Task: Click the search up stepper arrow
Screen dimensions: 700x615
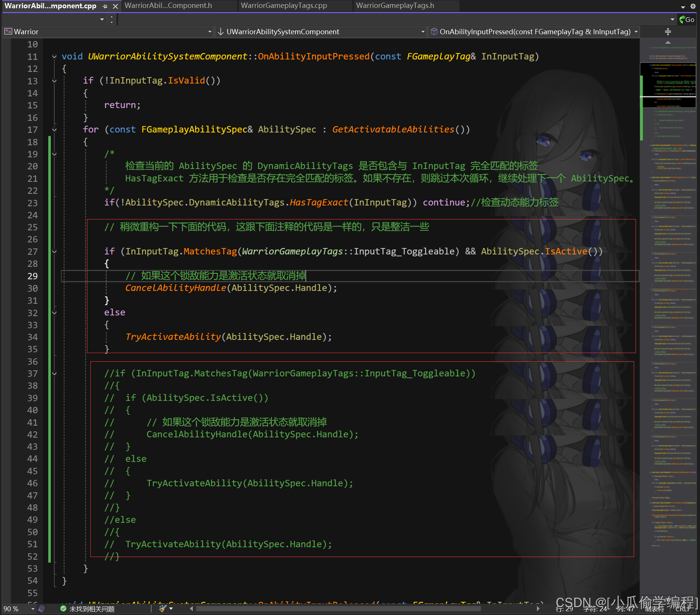Action: (x=111, y=17)
